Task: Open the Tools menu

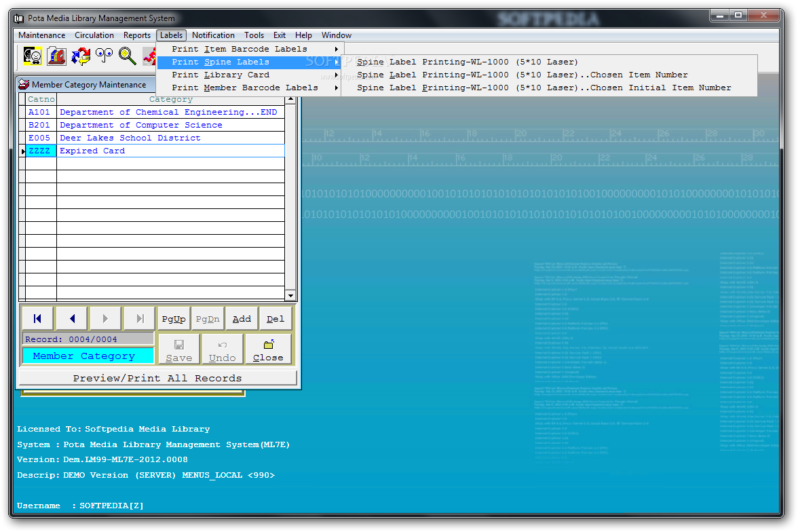Action: point(254,35)
